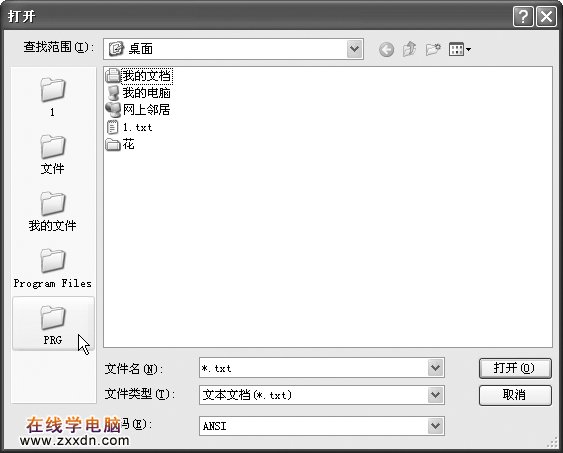Image resolution: width=563 pixels, height=453 pixels.
Task: Click the 取消 button
Action: coord(515,395)
